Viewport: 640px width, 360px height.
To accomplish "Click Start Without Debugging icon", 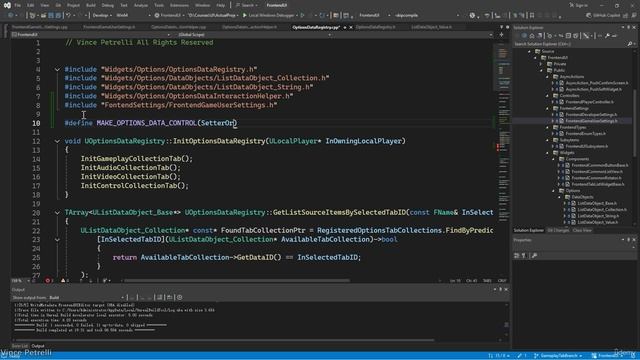I will [x=302, y=15].
